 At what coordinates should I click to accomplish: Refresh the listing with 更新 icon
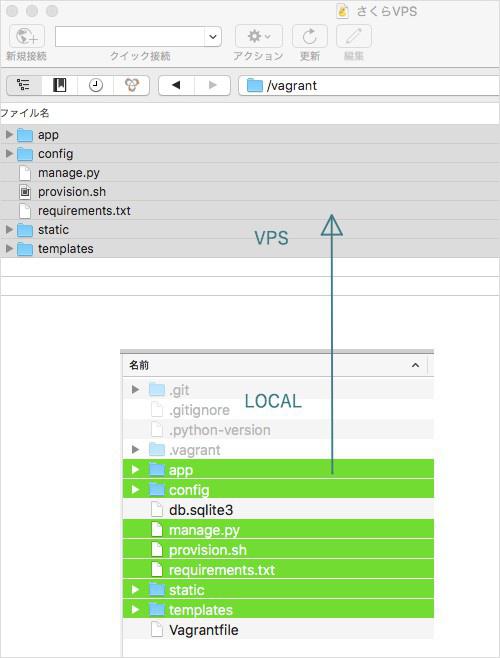pyautogui.click(x=310, y=37)
